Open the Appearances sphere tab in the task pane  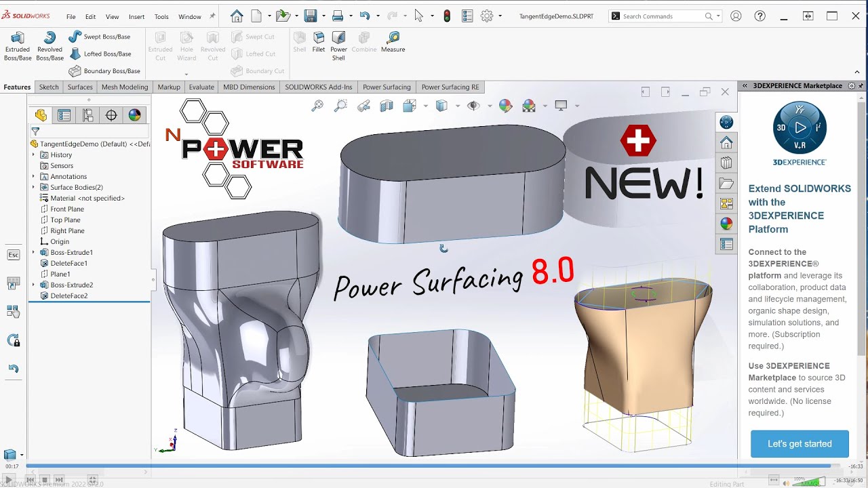(x=726, y=224)
